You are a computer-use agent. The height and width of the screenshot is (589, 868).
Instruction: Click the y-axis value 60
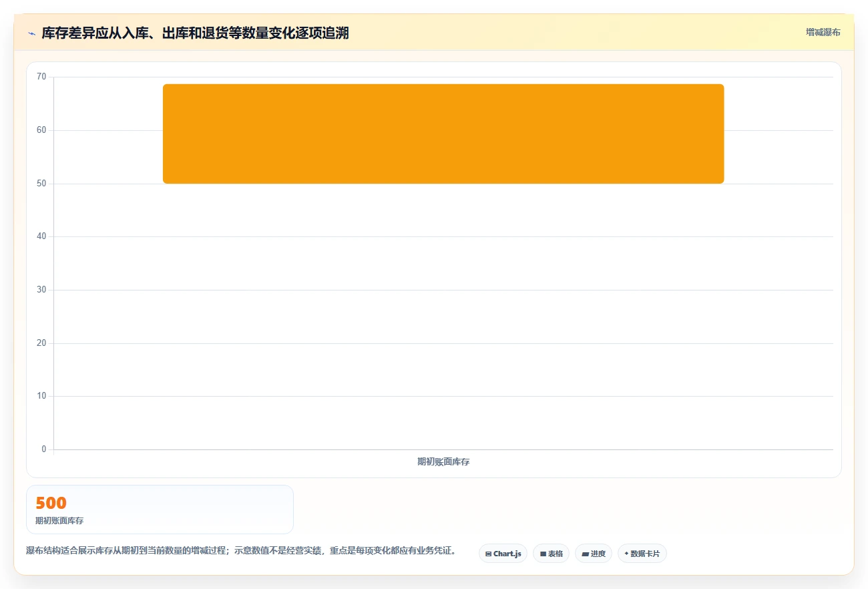41,130
